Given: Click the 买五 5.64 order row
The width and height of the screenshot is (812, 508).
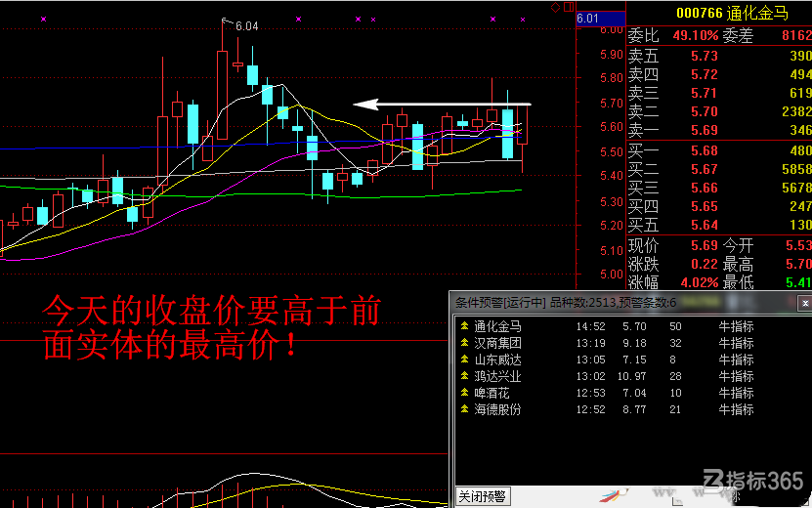Looking at the screenshot, I should [719, 226].
